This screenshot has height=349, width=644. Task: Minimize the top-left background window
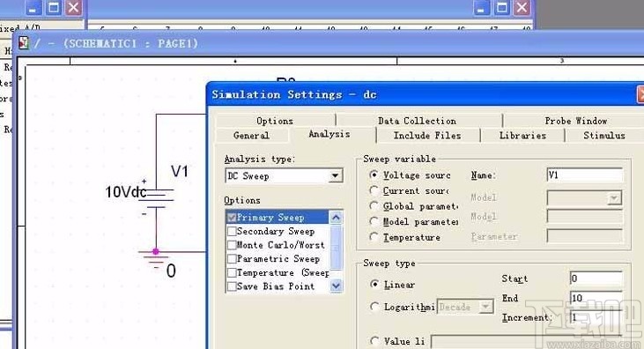33,7
